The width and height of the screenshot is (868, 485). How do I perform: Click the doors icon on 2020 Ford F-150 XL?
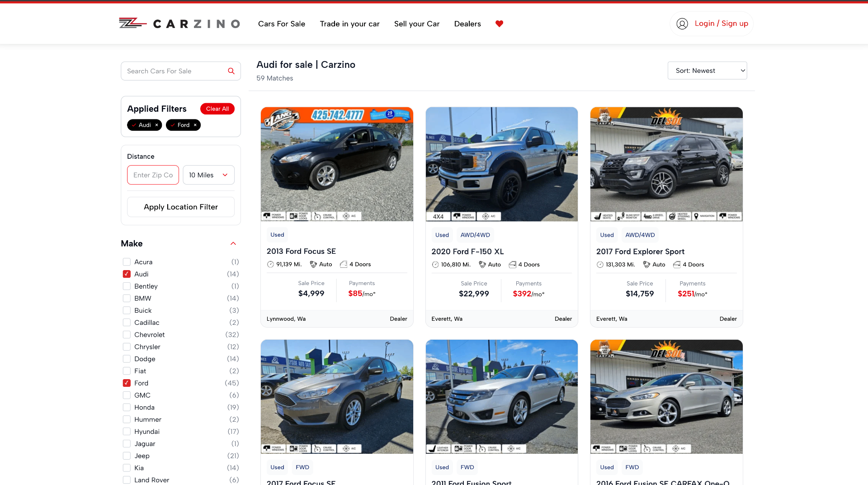(x=513, y=265)
